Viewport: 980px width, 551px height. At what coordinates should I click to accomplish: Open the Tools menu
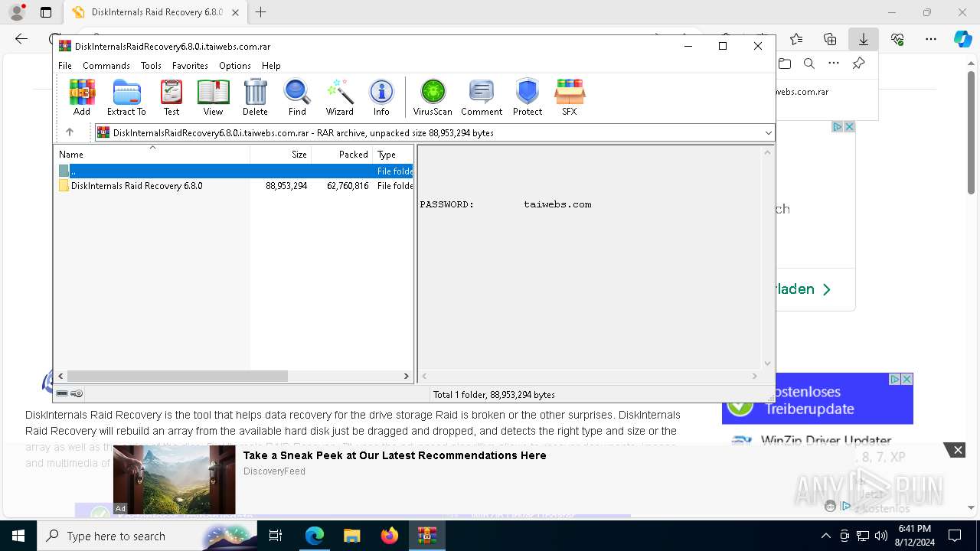(151, 66)
